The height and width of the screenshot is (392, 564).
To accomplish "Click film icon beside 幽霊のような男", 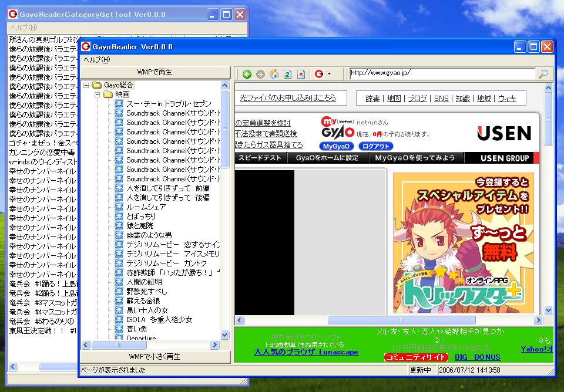I will [119, 235].
